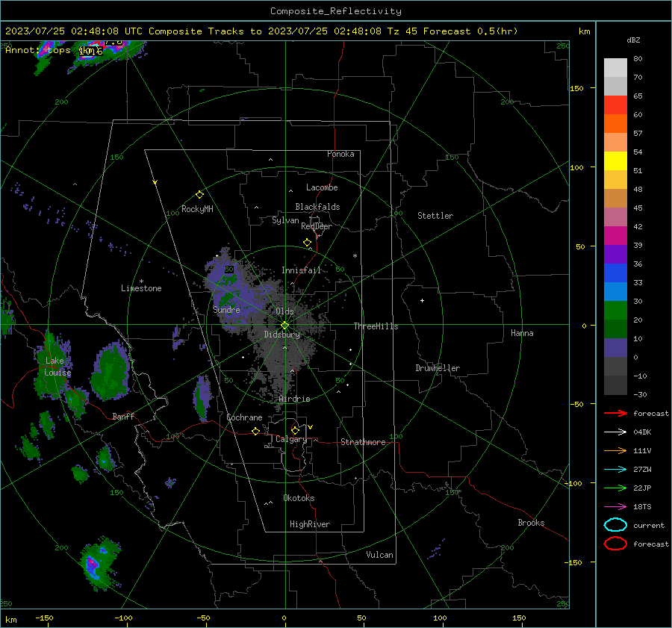Click the Sylvan map label
The width and height of the screenshot is (672, 628).
tap(285, 220)
